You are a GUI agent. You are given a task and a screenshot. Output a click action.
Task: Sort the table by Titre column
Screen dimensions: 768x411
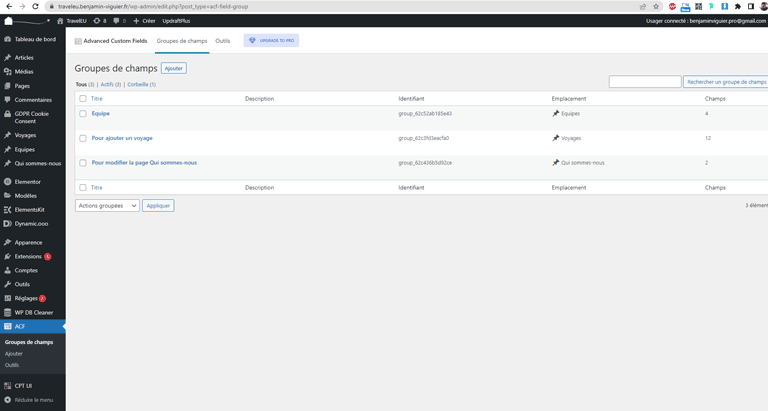(x=97, y=99)
